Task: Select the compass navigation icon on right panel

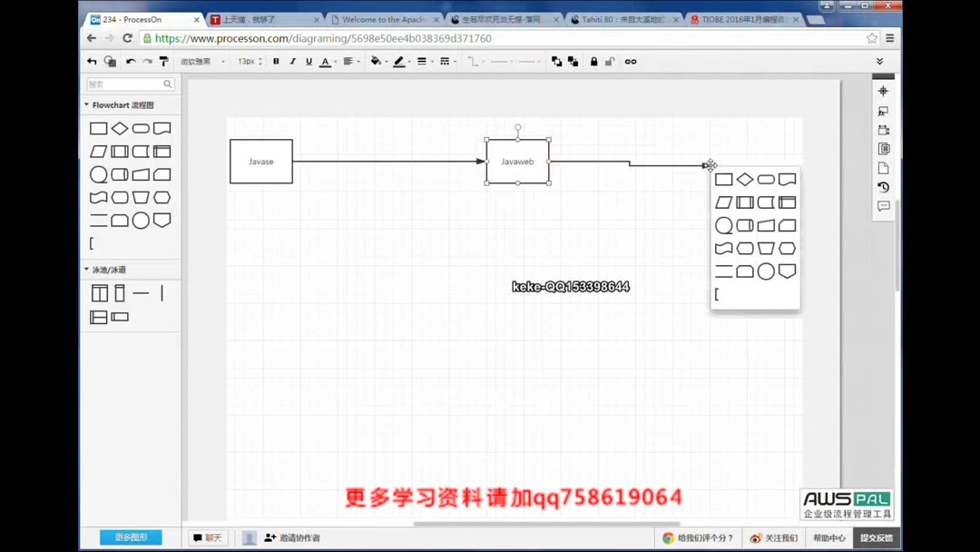Action: (883, 91)
